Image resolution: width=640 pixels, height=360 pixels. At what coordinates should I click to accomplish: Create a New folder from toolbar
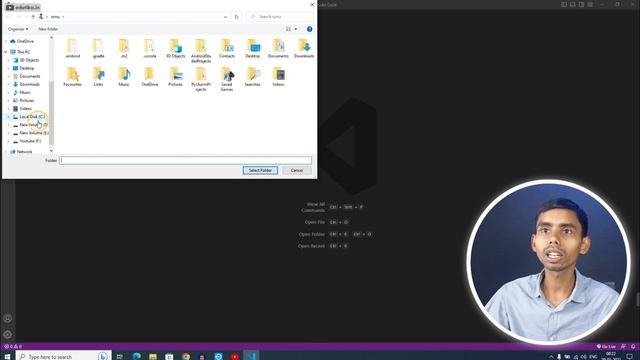48,29
